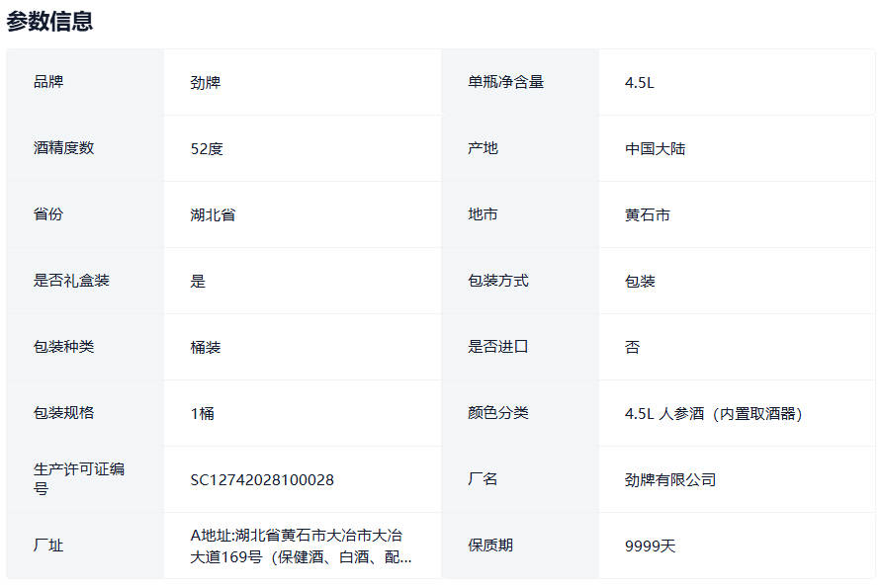Click the 中国大陆 origin value
The image size is (883, 588).
(655, 149)
